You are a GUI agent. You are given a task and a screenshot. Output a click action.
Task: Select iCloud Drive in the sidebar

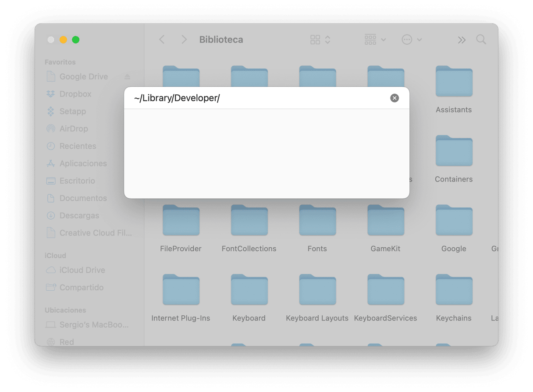click(x=82, y=270)
